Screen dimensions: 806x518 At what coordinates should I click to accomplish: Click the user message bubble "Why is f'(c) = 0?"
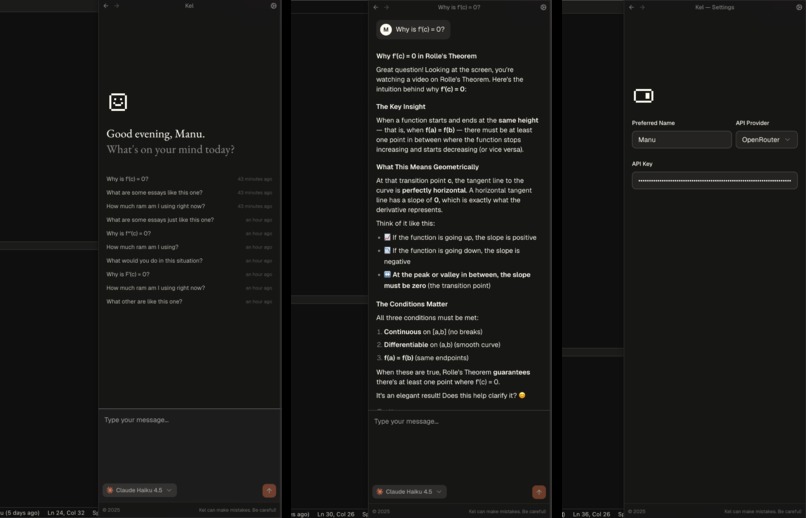coord(413,29)
